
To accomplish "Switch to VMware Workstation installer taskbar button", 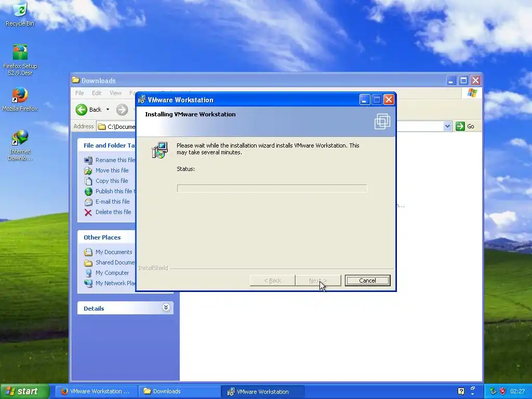I will (x=262, y=391).
